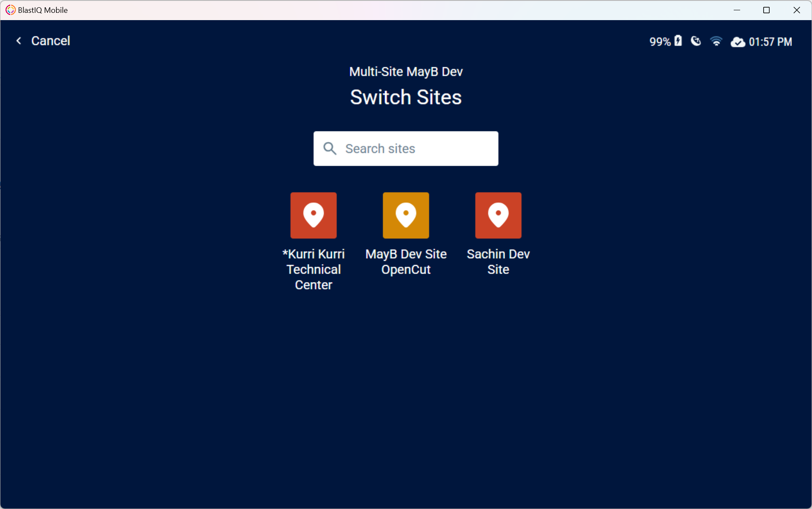This screenshot has width=812, height=509.
Task: Select the Sachin Dev Site icon
Action: (498, 215)
